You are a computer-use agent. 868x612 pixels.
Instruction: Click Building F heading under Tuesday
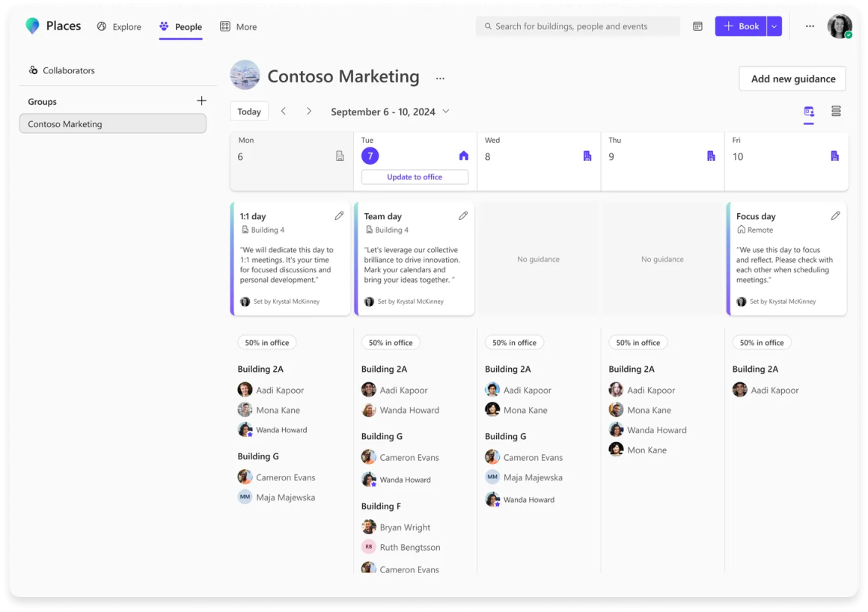(x=382, y=507)
